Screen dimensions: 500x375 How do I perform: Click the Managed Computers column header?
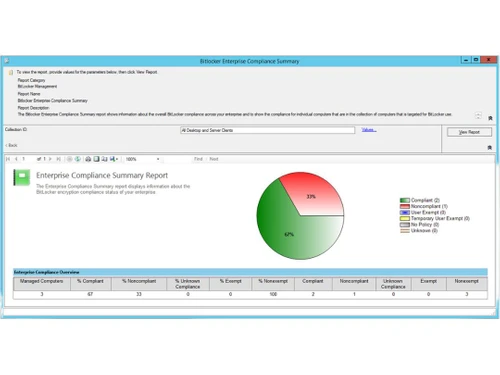pyautogui.click(x=42, y=284)
